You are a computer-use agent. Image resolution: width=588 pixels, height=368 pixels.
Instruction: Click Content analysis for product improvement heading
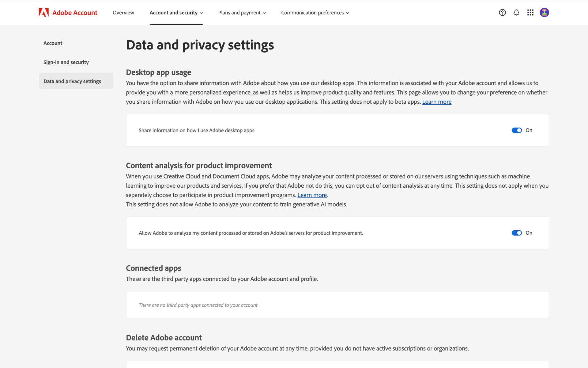[x=199, y=166]
